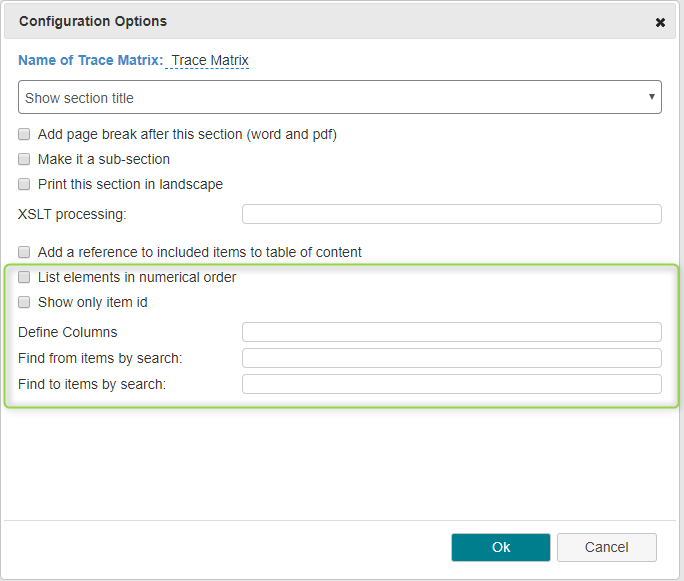Image resolution: width=684 pixels, height=581 pixels.
Task: Click the Cancel button
Action: 607,547
